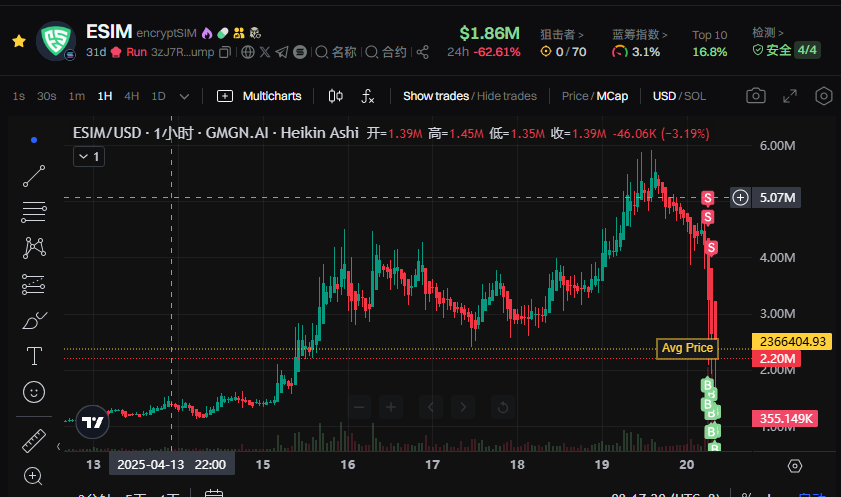Open Multicharts view
The height and width of the screenshot is (497, 841).
[259, 96]
